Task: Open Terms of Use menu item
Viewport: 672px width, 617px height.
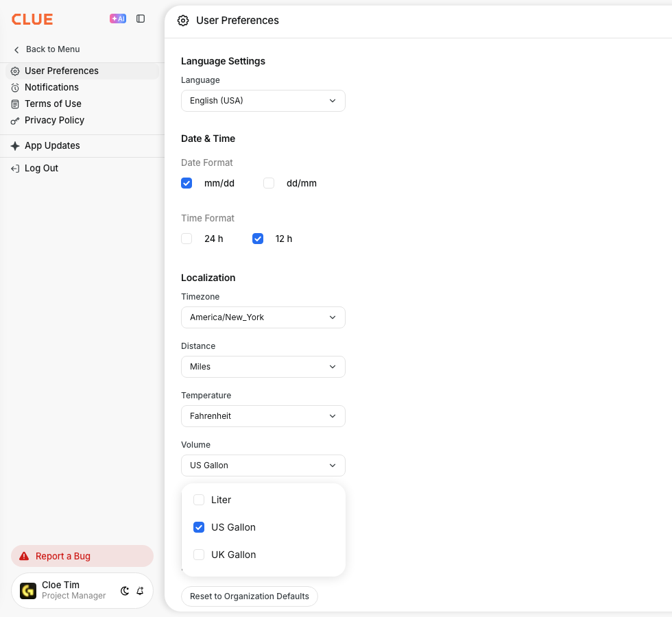Action: (82, 104)
